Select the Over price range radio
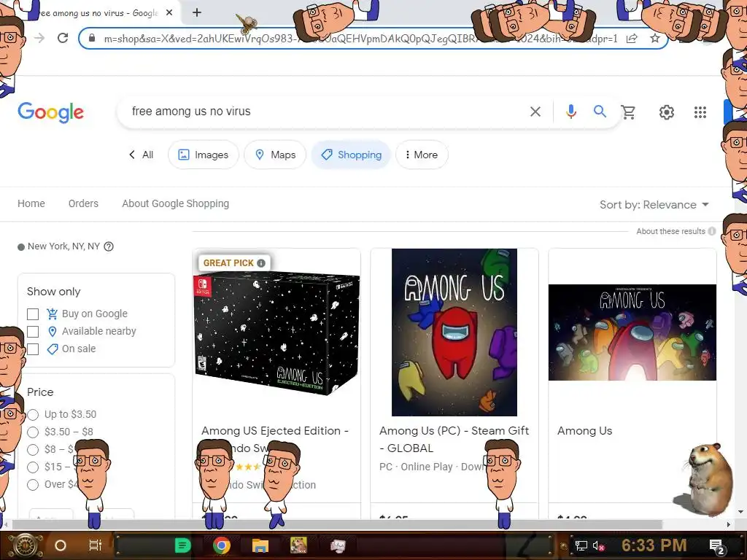The height and width of the screenshot is (560, 747). click(x=33, y=485)
